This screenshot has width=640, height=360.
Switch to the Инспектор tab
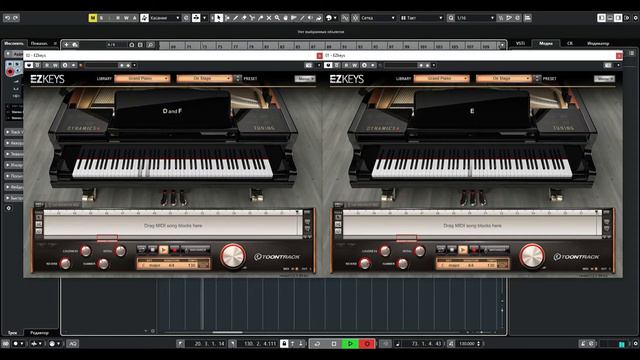[x=14, y=43]
